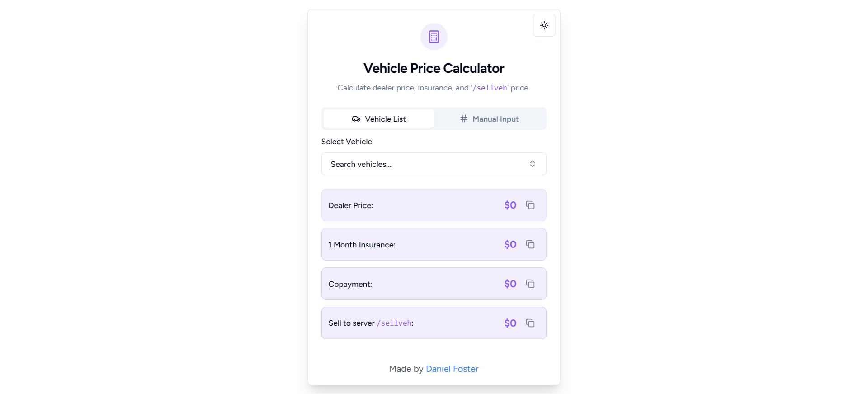
Task: Select the Vehicle List tab
Action: coord(379,119)
